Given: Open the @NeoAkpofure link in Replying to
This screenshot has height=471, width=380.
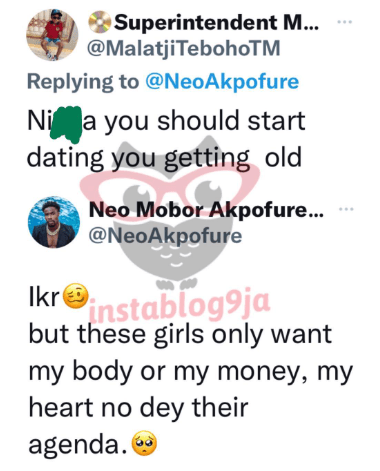Looking at the screenshot, I should coord(222,82).
